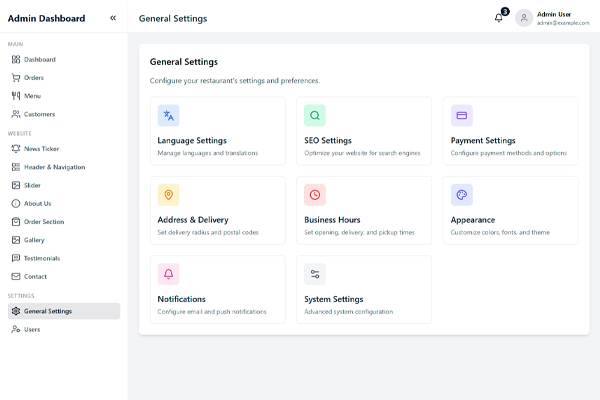Open the Language Settings card title
The height and width of the screenshot is (400, 600).
(192, 140)
